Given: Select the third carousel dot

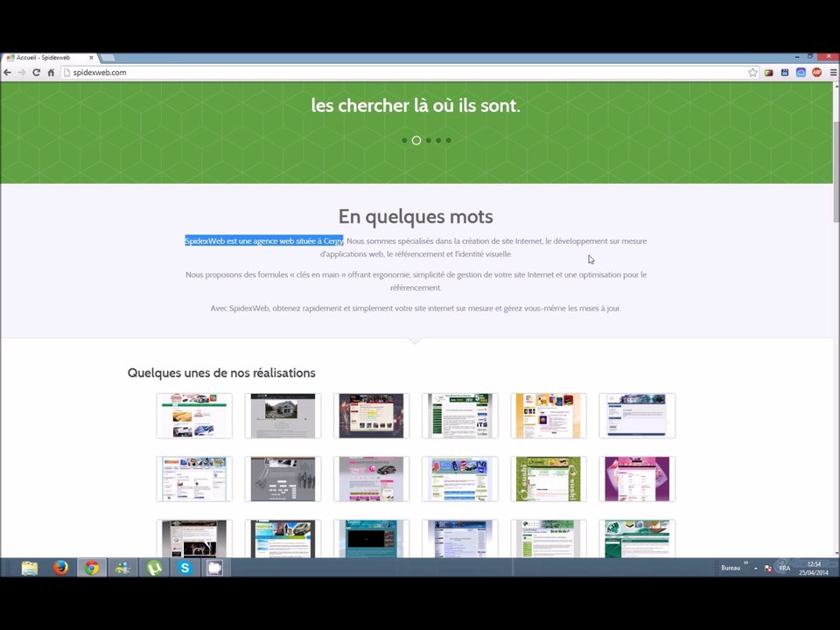Looking at the screenshot, I should click(x=429, y=140).
